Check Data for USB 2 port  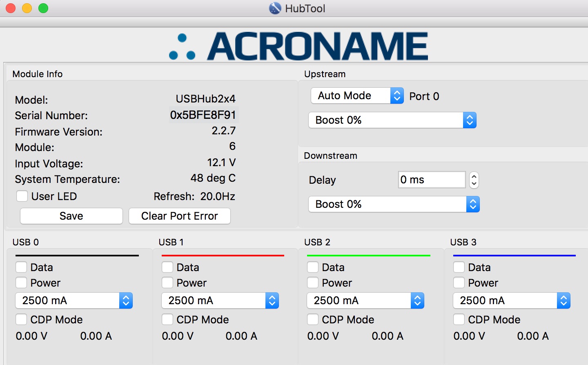(x=313, y=267)
